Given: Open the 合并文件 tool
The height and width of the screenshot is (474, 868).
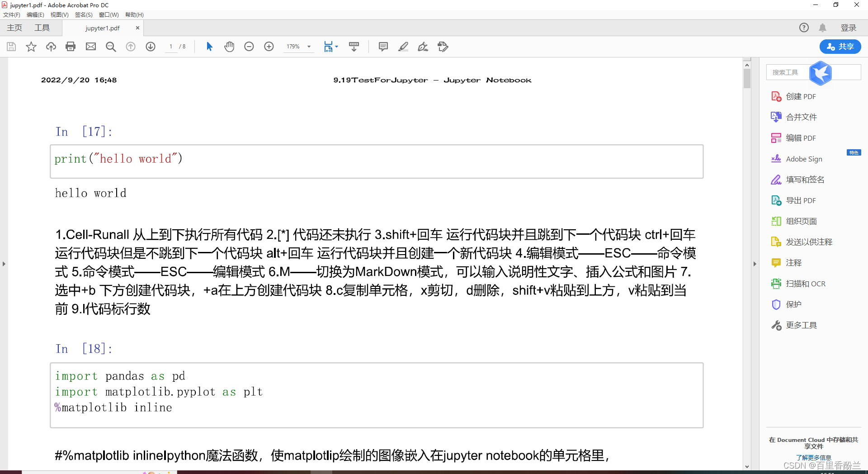Looking at the screenshot, I should [x=801, y=117].
